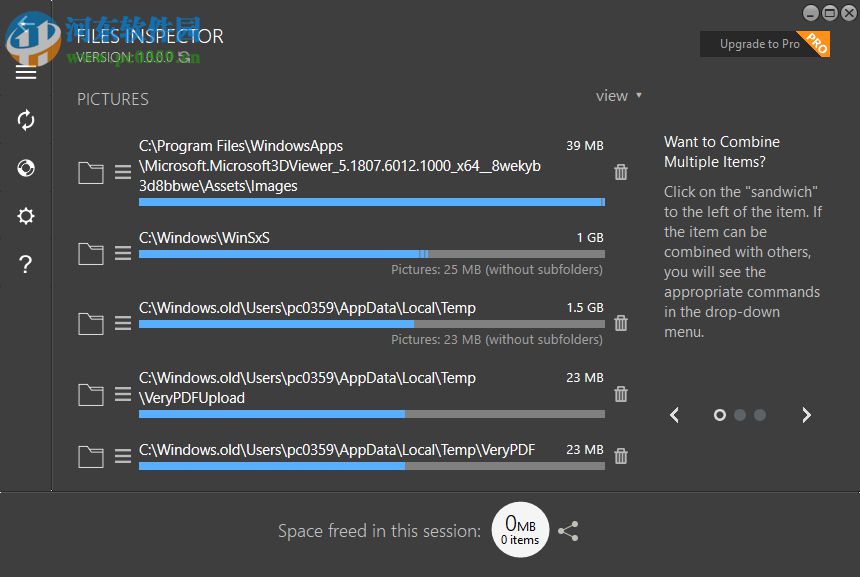Open the sandwich menu for the WinSxS item

pos(122,253)
